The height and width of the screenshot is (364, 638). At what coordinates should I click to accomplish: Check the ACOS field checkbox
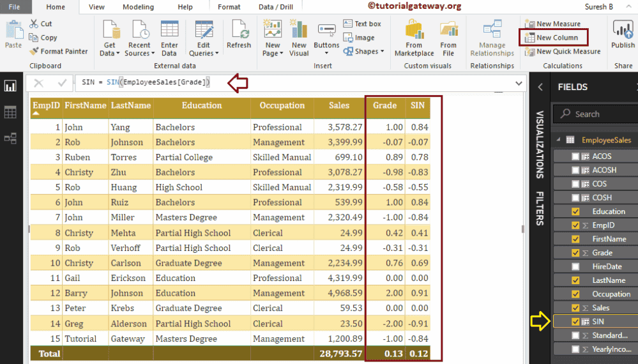point(576,156)
